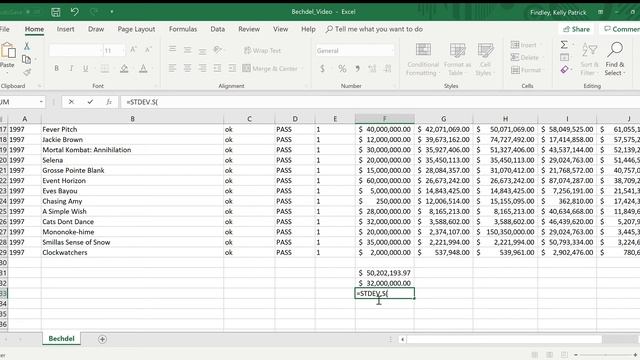Open the General number format dropdown
This screenshot has height=360, width=640.
(x=355, y=51)
